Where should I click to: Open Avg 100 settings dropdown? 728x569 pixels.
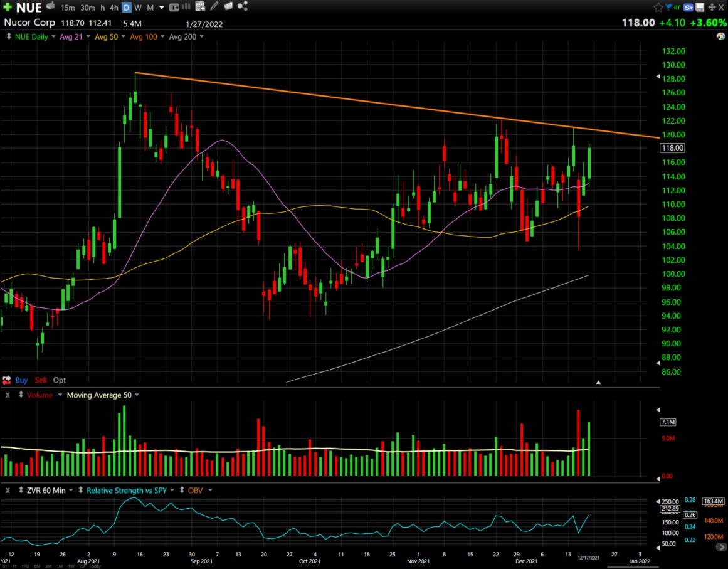click(x=162, y=36)
